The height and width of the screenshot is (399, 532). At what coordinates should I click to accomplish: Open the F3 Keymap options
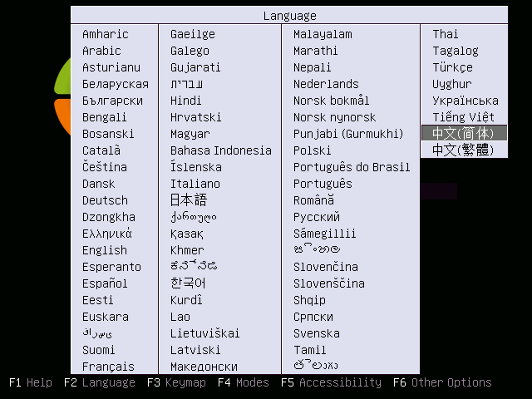click(176, 382)
